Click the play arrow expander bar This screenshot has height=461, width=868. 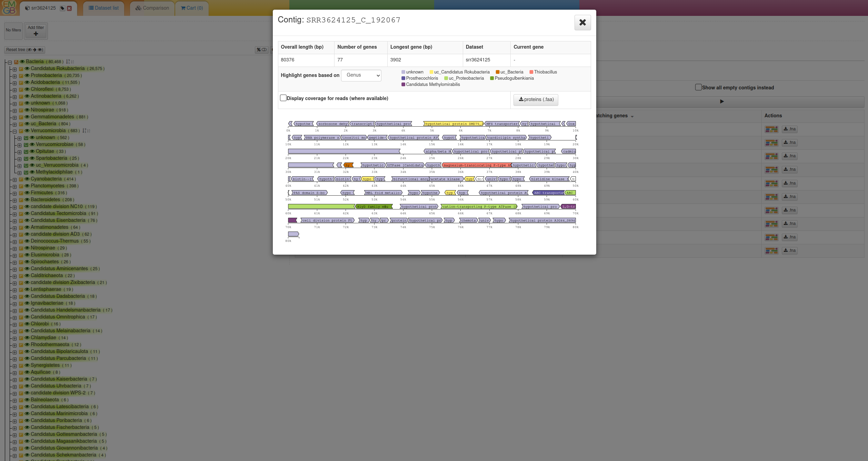click(721, 101)
